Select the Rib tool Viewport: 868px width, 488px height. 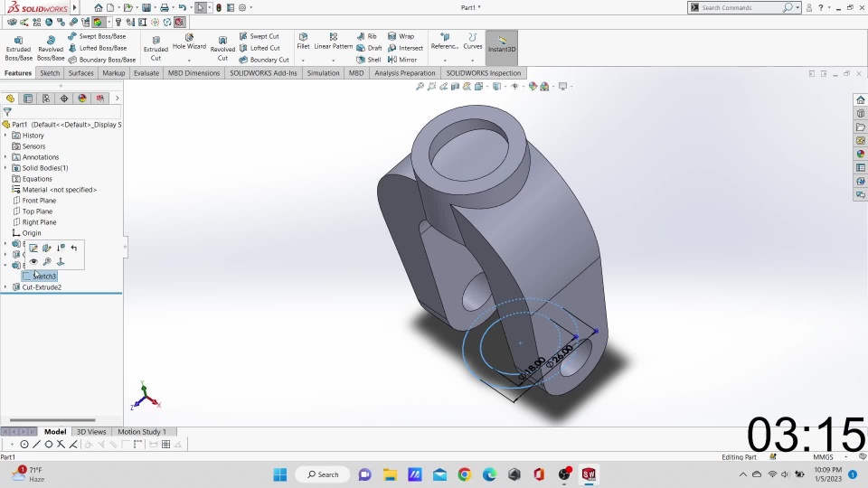[367, 36]
